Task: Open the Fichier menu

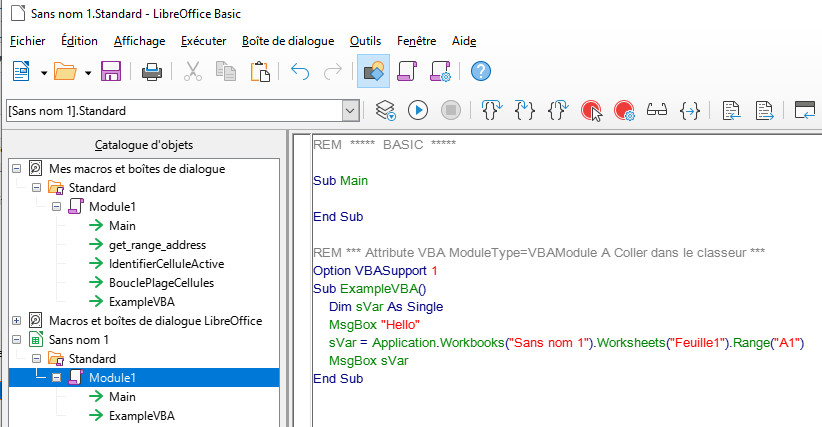Action: click(x=28, y=41)
